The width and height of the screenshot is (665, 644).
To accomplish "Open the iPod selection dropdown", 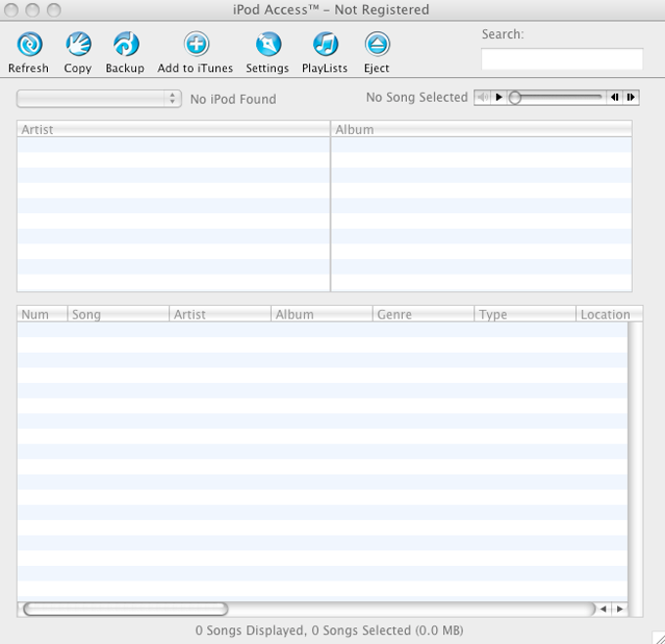I will [x=99, y=99].
